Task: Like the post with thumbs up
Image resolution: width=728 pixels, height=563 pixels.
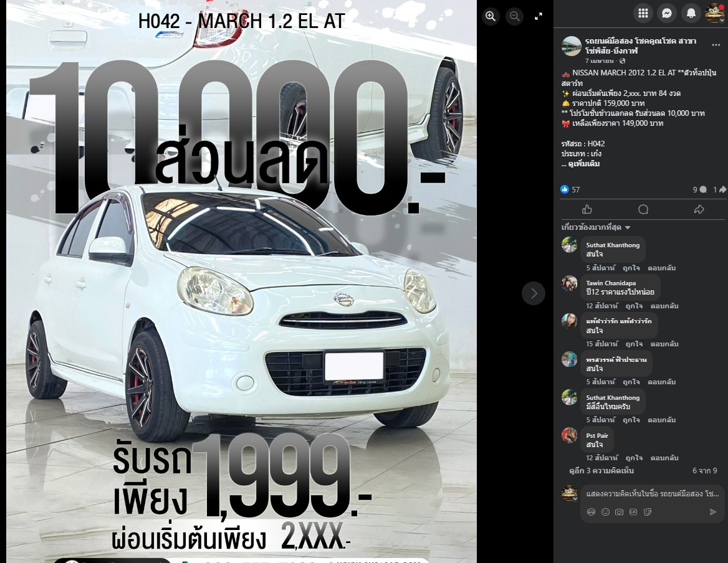Action: 587,210
